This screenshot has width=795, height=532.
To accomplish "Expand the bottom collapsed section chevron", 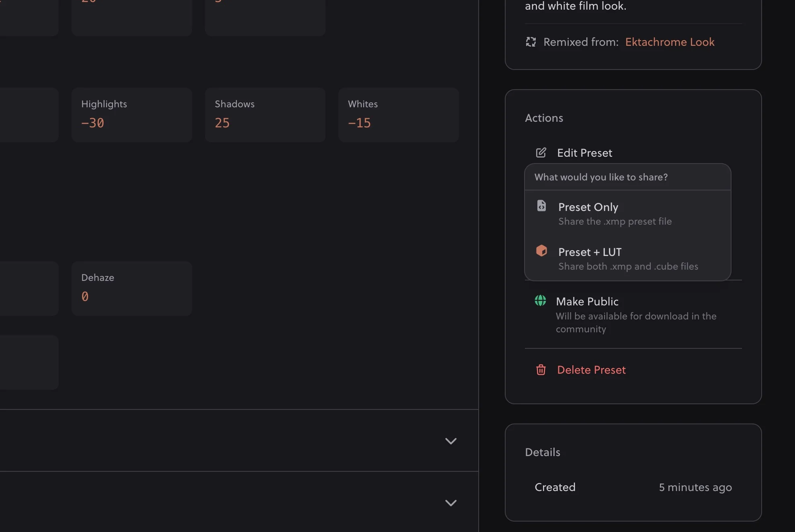I will [x=451, y=503].
